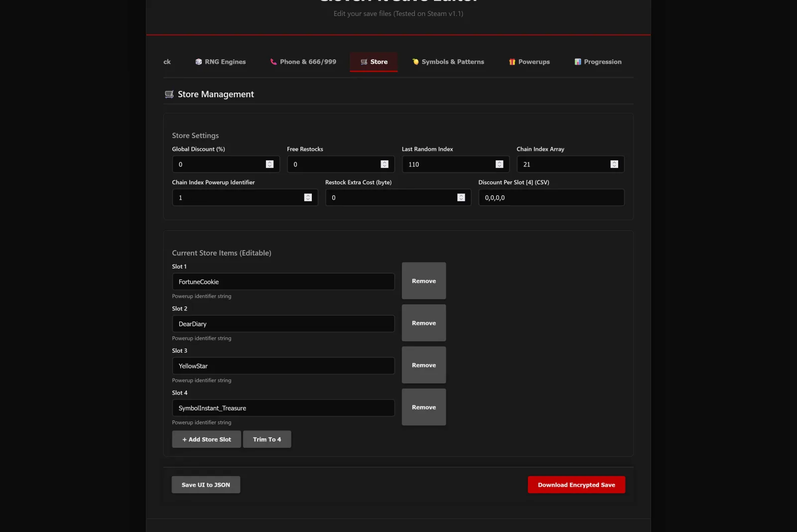Click Save UI to JSON
Screen dimensions: 797x532
[206, 485]
